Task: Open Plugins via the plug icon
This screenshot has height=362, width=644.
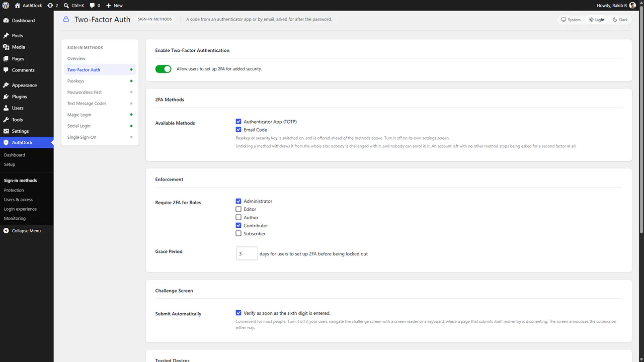Action: 6,97
